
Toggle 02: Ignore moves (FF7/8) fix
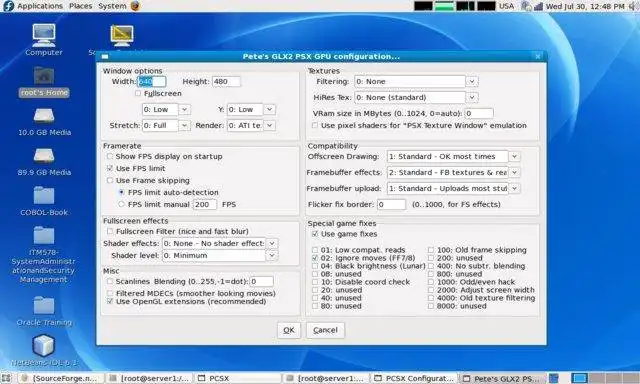point(315,258)
